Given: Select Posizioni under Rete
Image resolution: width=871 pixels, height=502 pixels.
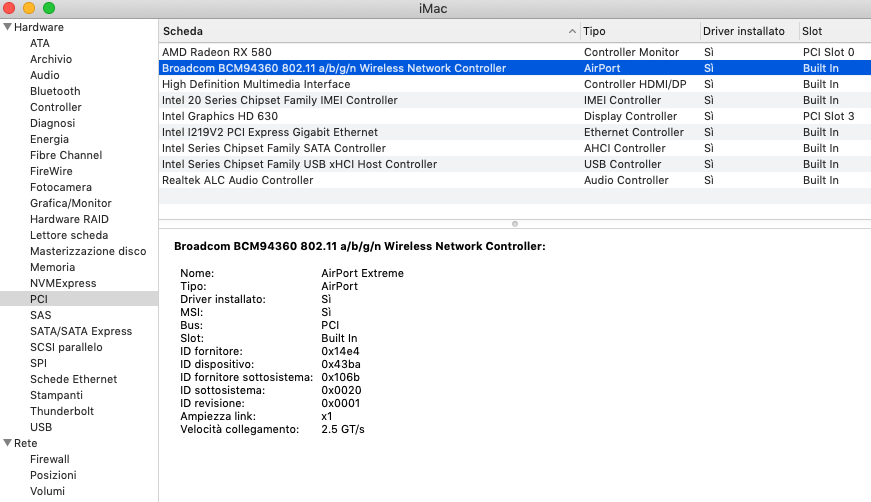Looking at the screenshot, I should pos(53,475).
